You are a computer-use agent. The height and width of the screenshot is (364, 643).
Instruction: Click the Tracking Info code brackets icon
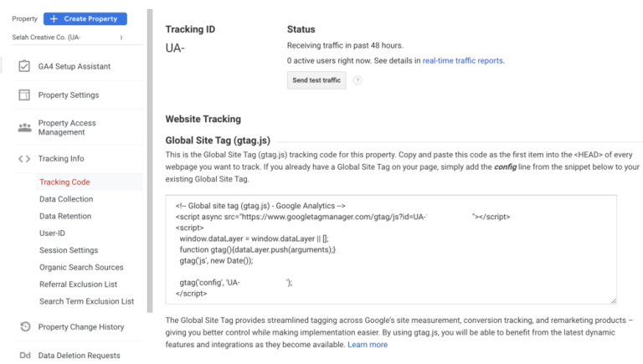[x=24, y=159]
